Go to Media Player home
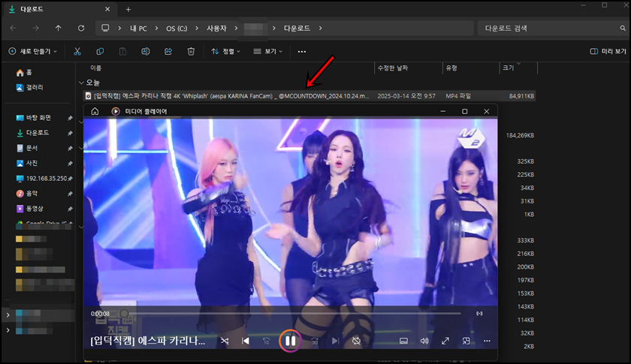 point(95,111)
